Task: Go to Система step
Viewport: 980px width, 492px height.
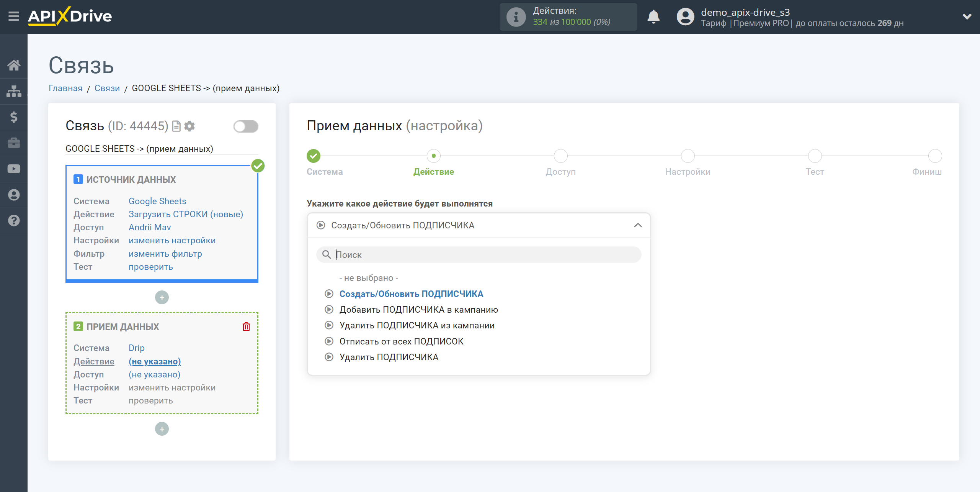Action: [314, 156]
